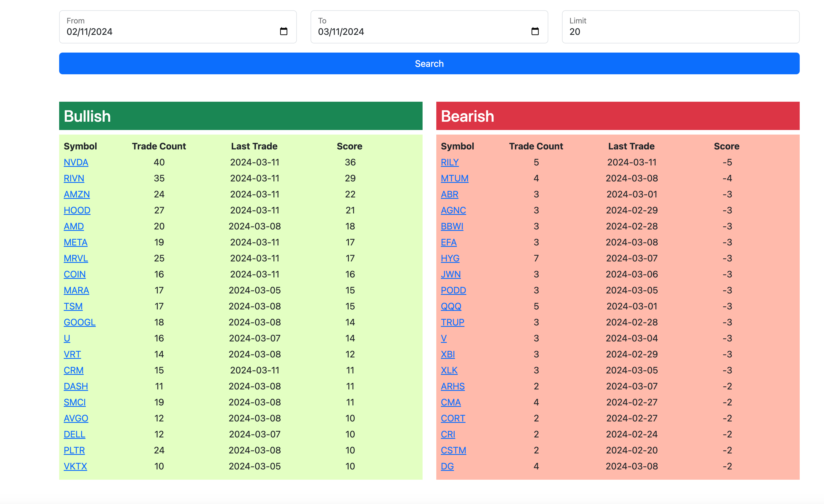The image size is (824, 504).
Task: Follow the single-letter V symbol link
Action: pyautogui.click(x=443, y=339)
